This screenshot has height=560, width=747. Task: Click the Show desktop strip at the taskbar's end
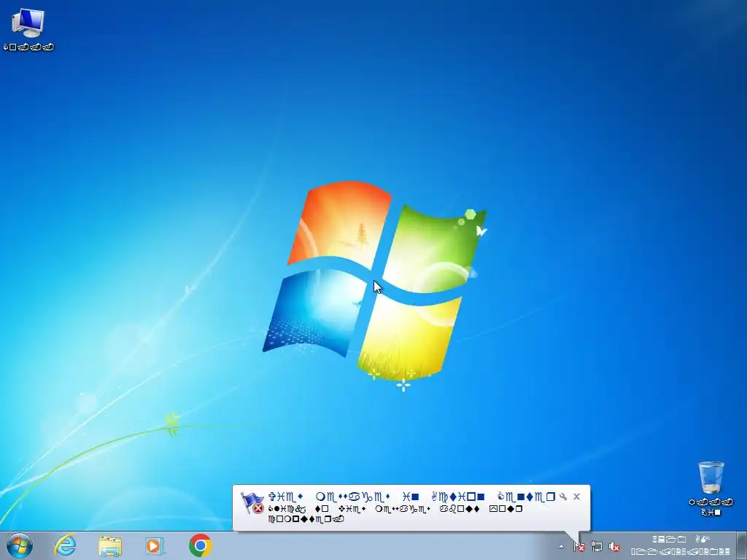pos(742,545)
